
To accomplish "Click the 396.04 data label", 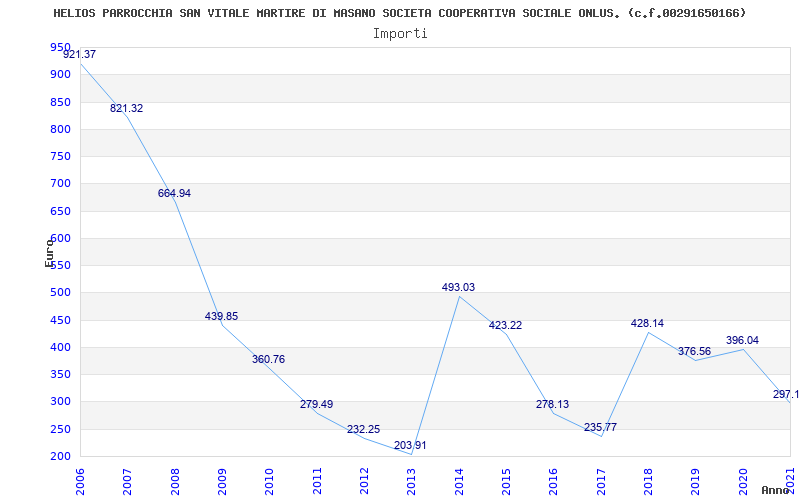I will 742,340.
